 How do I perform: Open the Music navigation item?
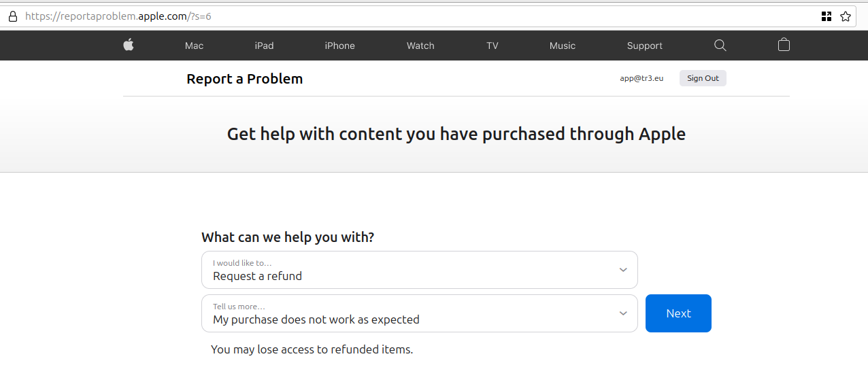click(x=563, y=46)
